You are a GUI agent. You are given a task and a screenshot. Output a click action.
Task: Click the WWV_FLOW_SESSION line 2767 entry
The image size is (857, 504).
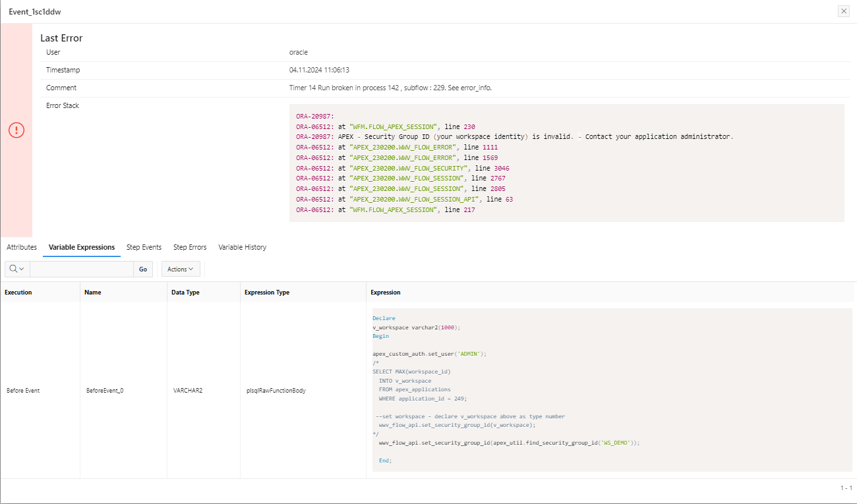pyautogui.click(x=401, y=179)
